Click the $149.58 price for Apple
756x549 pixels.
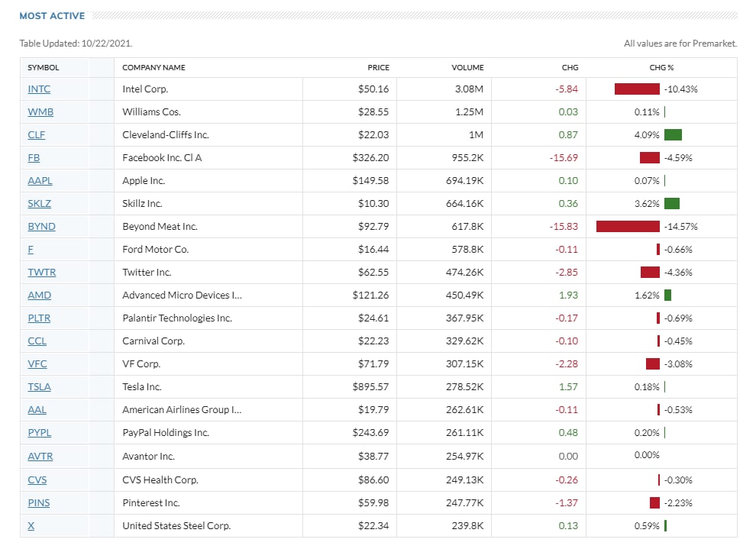coord(370,181)
